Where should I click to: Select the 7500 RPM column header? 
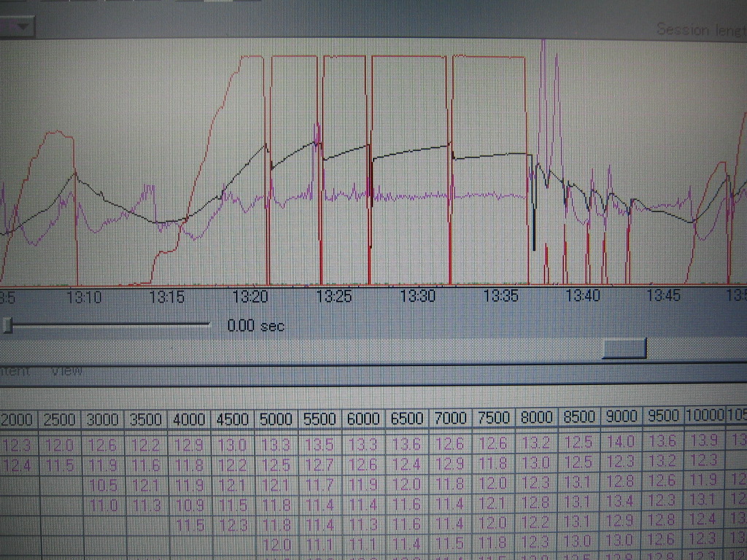[494, 418]
